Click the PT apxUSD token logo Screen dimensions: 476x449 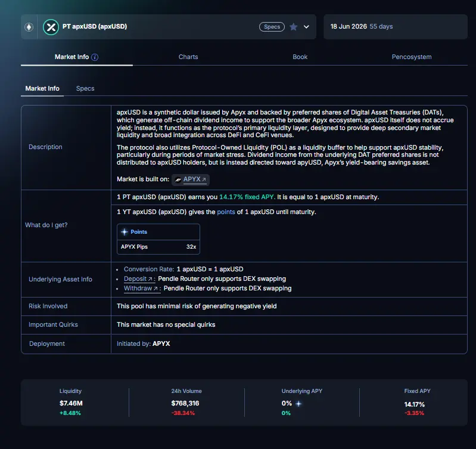tap(51, 27)
